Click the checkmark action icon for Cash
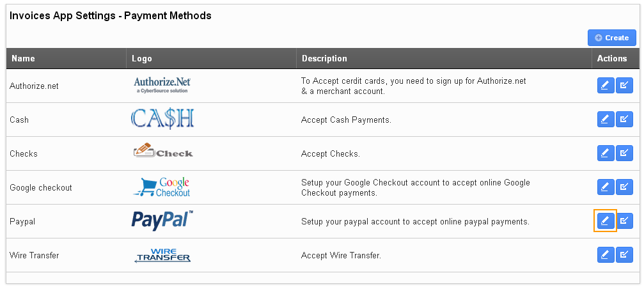Screen dimensions: 644x289 pos(624,120)
